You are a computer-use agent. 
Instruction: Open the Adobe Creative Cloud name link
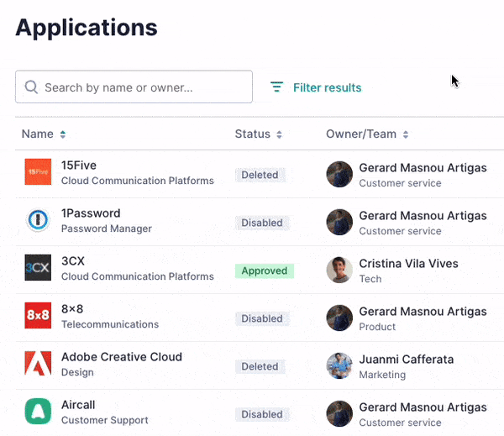click(x=121, y=357)
